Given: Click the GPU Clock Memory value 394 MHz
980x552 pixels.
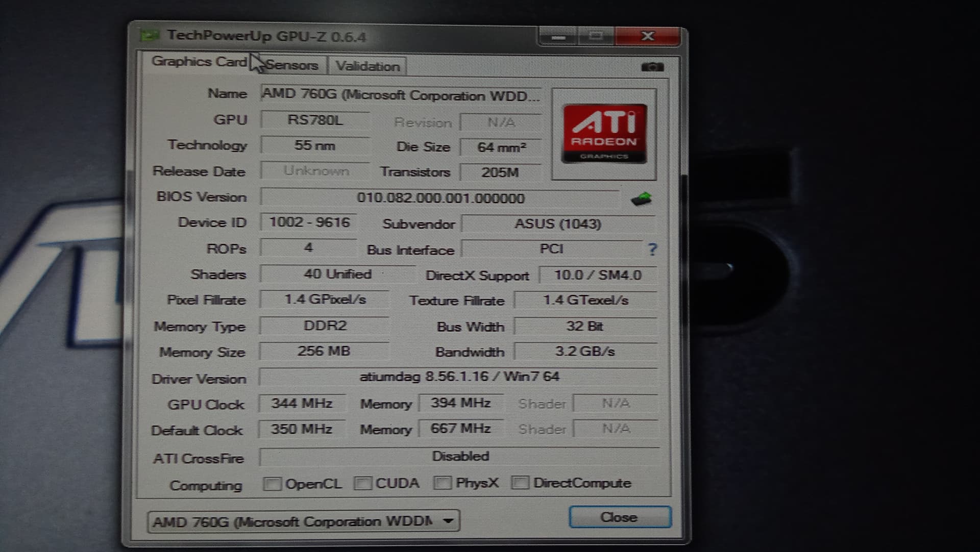Looking at the screenshot, I should click(461, 403).
